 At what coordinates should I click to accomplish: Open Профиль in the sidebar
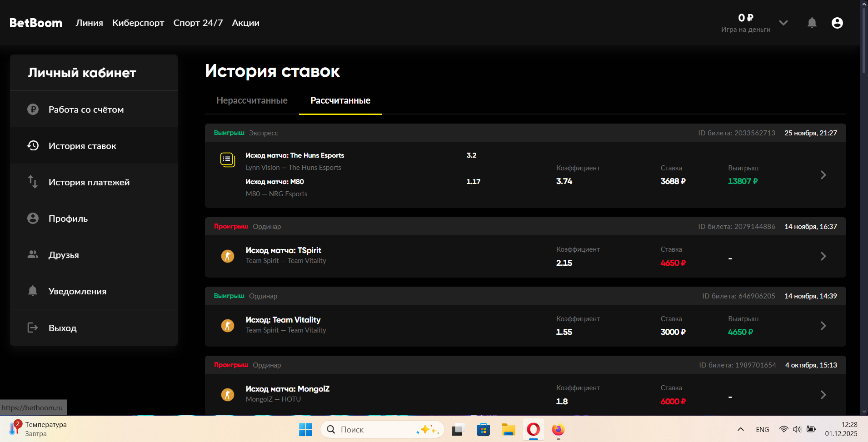68,219
